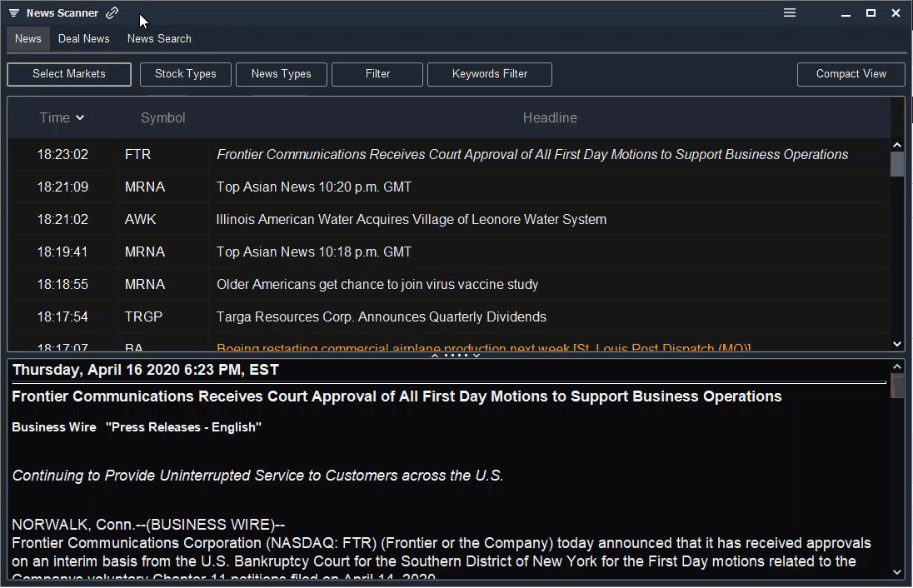913x588 pixels.
Task: Open the News Search tab
Action: [x=158, y=38]
